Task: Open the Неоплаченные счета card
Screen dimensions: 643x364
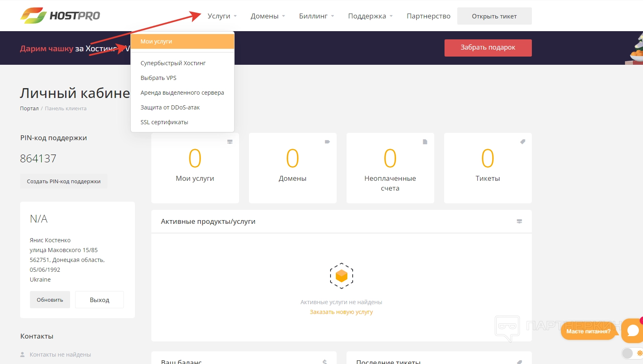Action: (390, 168)
